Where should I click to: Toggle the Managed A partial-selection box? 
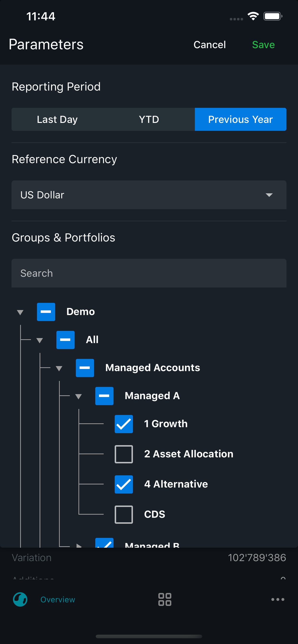104,396
